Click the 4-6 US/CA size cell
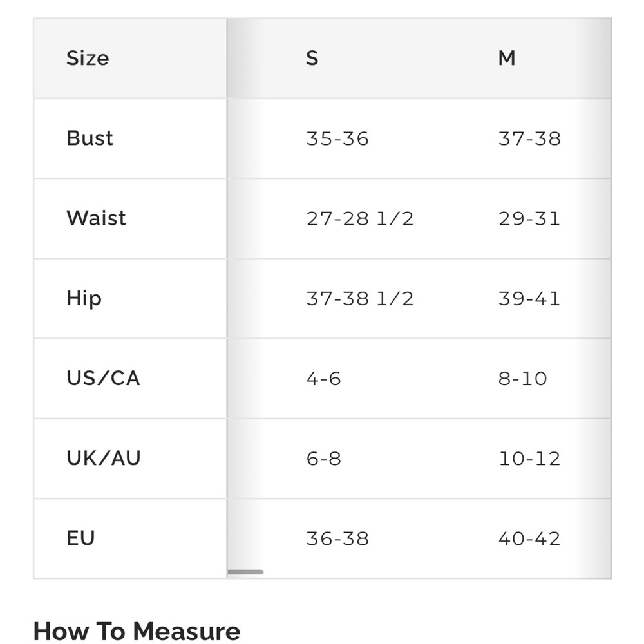This screenshot has width=644, height=644. [324, 379]
